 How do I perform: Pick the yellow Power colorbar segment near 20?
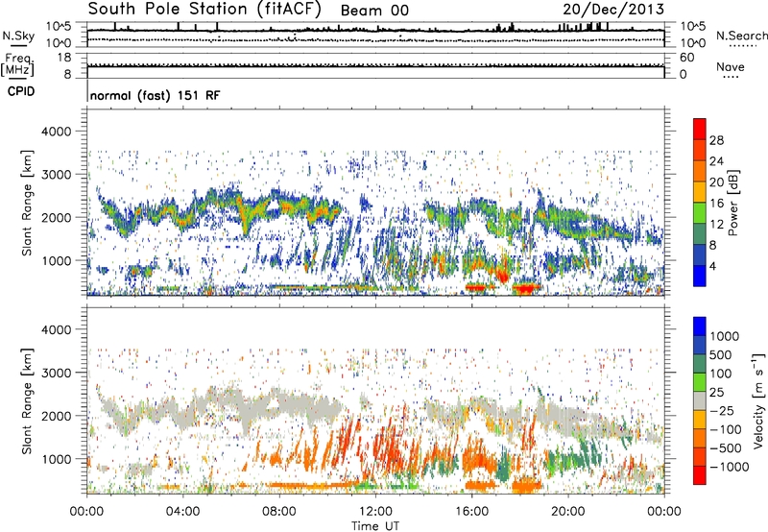tap(700, 192)
